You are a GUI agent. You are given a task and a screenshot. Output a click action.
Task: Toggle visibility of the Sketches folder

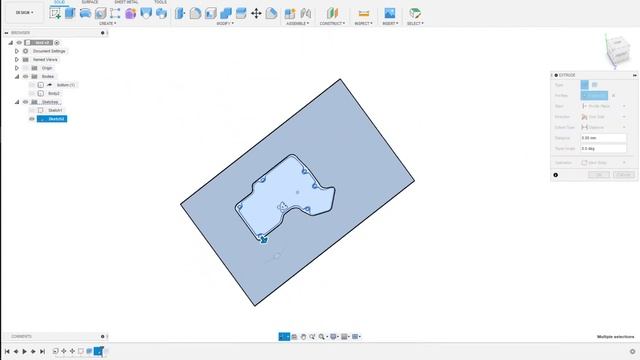[x=26, y=102]
